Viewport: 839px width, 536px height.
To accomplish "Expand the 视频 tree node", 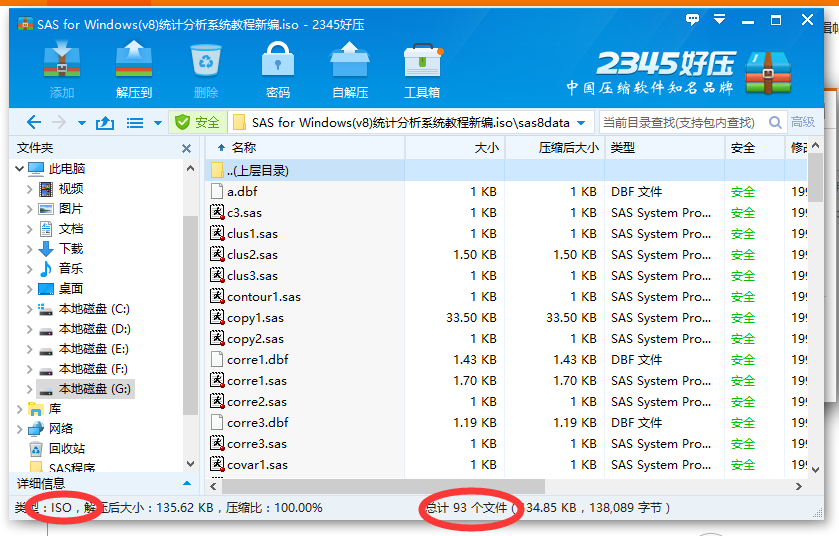I will click(29, 189).
